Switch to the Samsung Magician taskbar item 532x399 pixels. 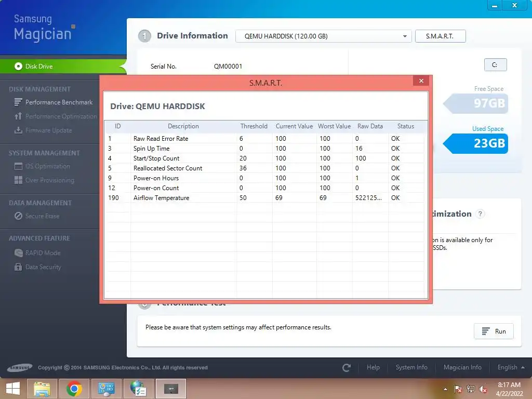pos(171,389)
